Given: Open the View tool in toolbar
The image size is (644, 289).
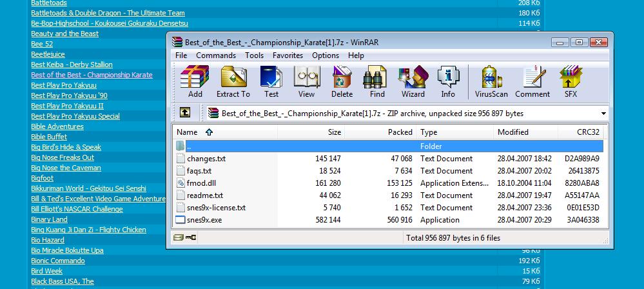Looking at the screenshot, I should pyautogui.click(x=306, y=82).
